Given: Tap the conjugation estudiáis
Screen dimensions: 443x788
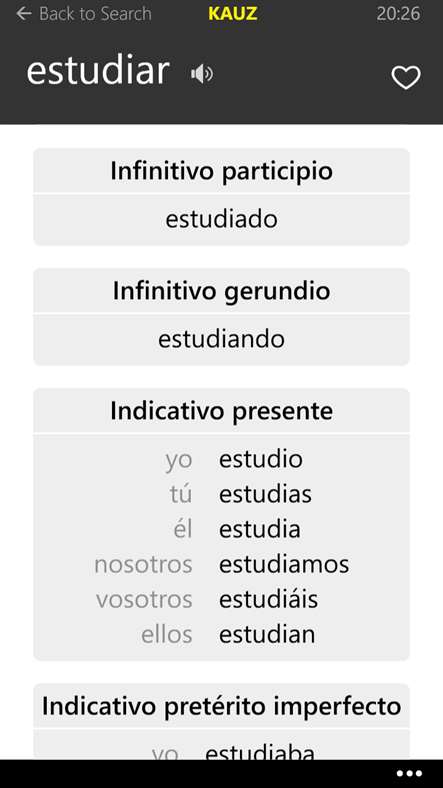Looking at the screenshot, I should pos(268,599).
